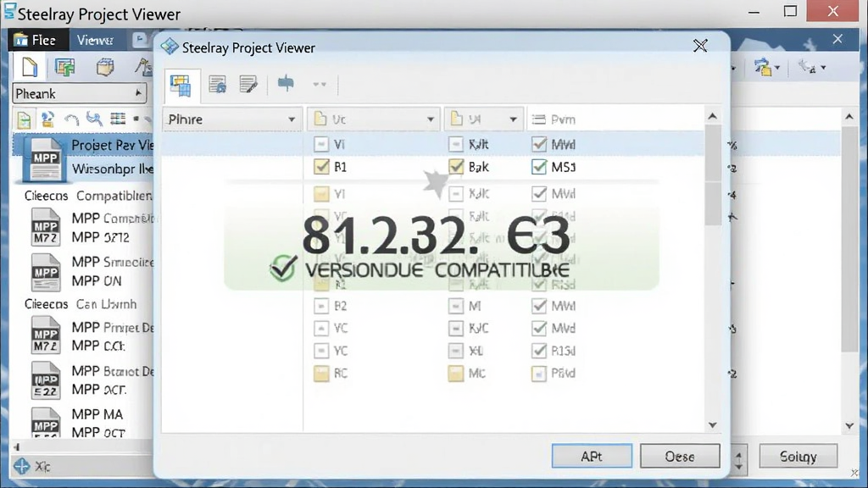Click the APt button
The height and width of the screenshot is (488, 868).
click(592, 457)
